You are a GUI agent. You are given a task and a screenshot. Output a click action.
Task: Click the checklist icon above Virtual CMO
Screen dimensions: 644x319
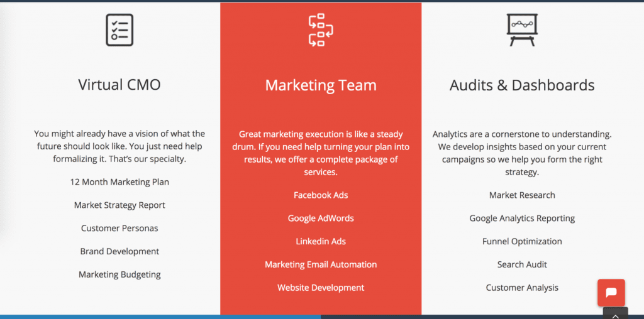coord(119,30)
